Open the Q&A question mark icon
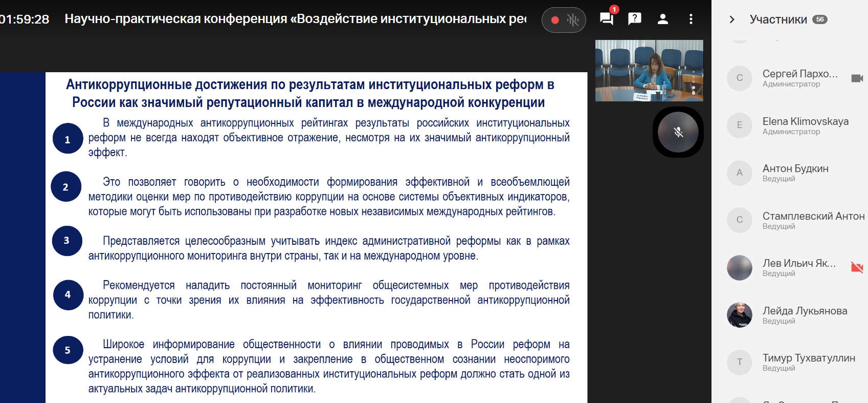This screenshot has width=868, height=403. click(635, 19)
